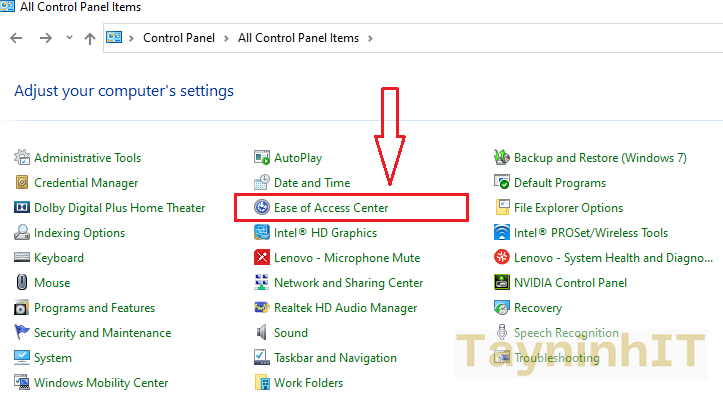
Task: Select the Dolby Digital Plus icon
Action: click(22, 208)
